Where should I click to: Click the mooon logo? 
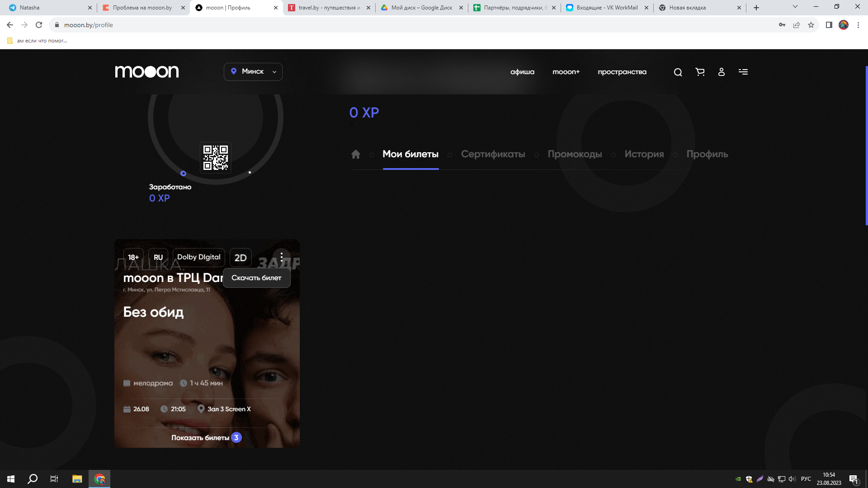tap(147, 72)
